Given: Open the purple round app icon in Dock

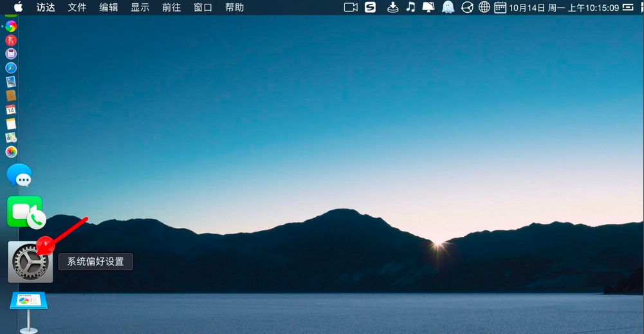Looking at the screenshot, I should tap(11, 54).
